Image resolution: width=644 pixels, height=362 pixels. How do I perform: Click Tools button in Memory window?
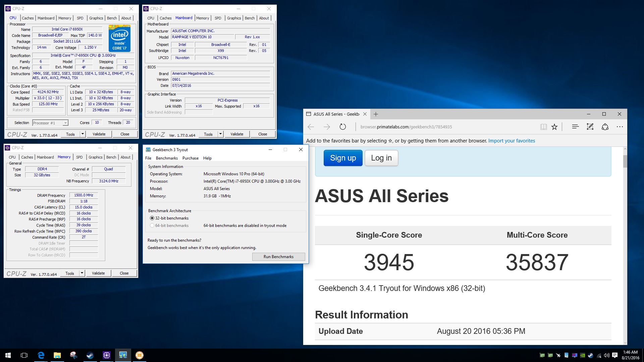pyautogui.click(x=70, y=273)
